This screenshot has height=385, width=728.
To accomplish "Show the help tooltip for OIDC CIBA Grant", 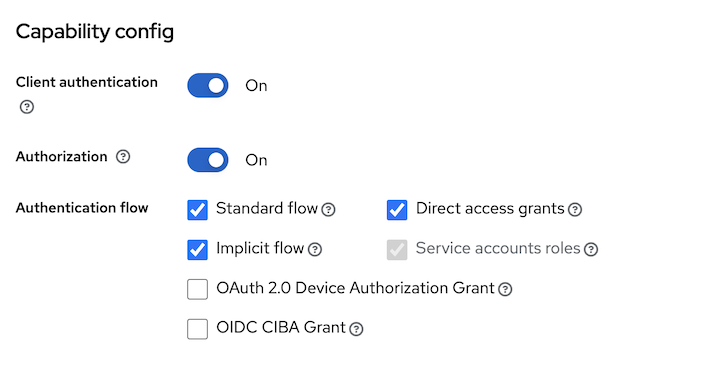I will (356, 329).
